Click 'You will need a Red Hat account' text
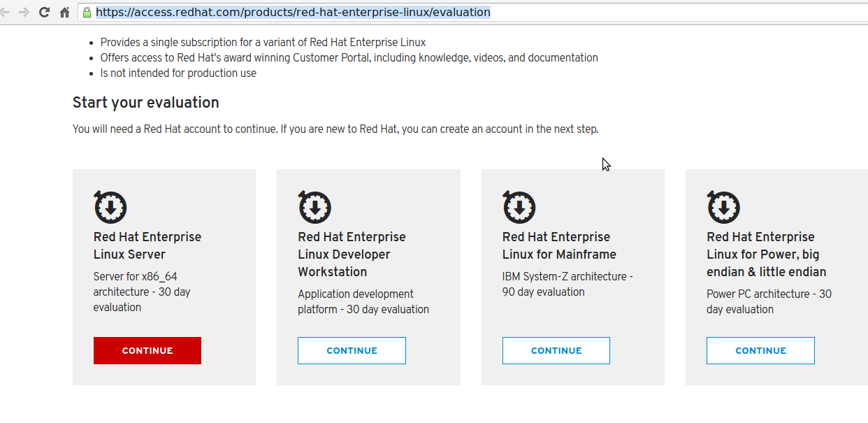Viewport: 868px width, 423px height. click(335, 129)
